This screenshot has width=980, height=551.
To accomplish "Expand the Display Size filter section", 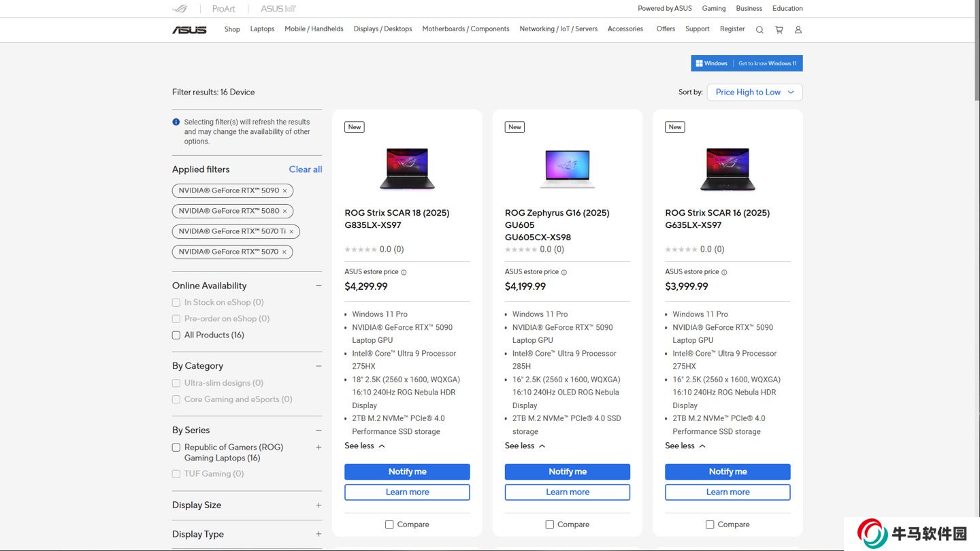I will click(x=318, y=505).
